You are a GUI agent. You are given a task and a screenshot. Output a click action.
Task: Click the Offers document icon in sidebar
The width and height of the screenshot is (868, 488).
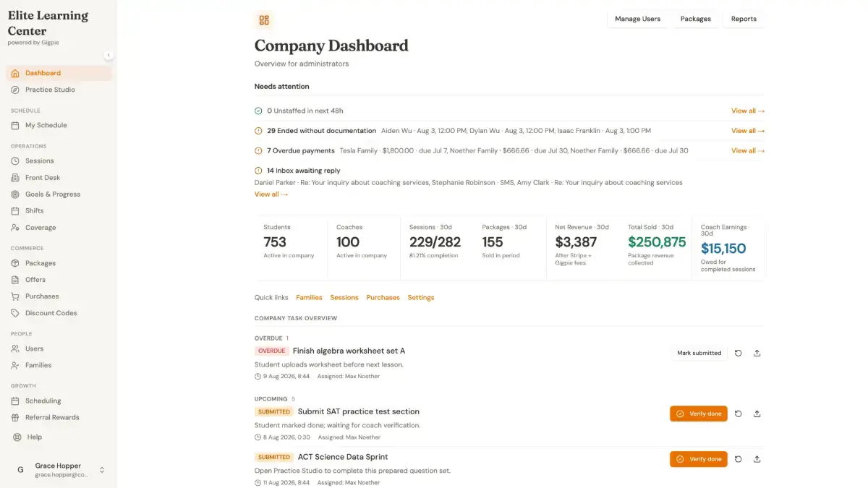click(x=15, y=280)
